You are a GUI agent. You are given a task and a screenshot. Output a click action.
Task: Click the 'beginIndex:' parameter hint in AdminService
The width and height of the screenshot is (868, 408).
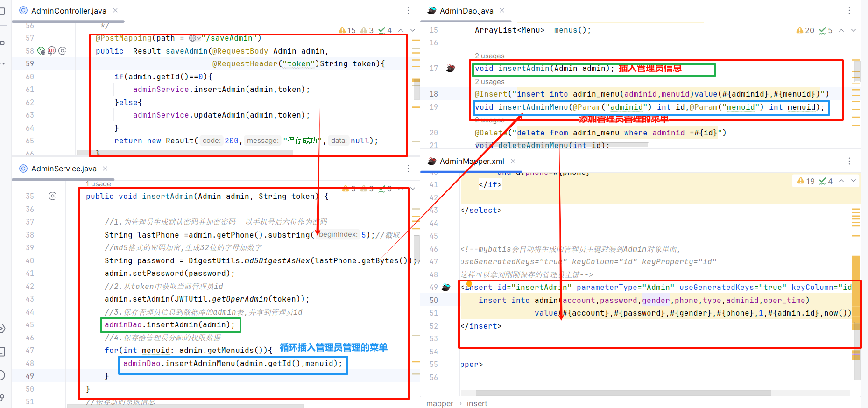(x=338, y=234)
